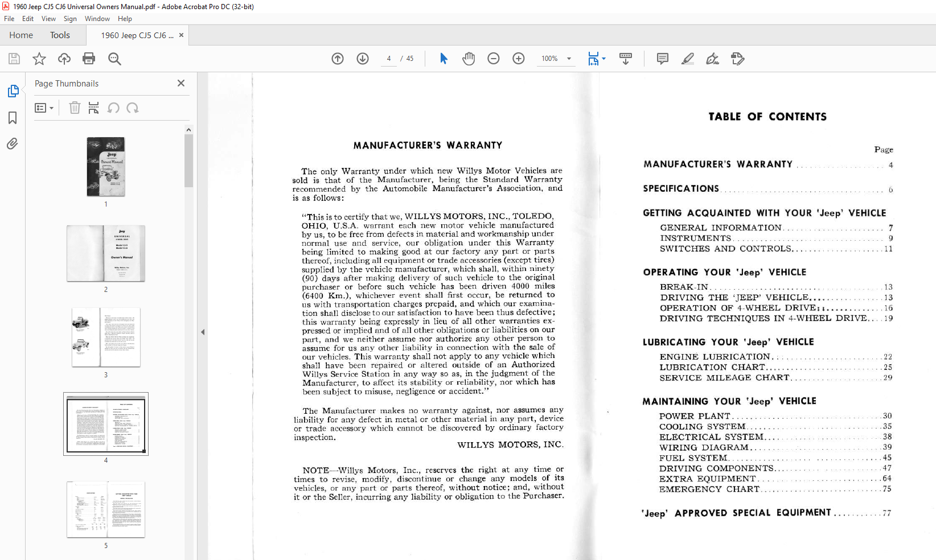Select the Highlight text pen tool
This screenshot has width=936, height=560.
(688, 59)
